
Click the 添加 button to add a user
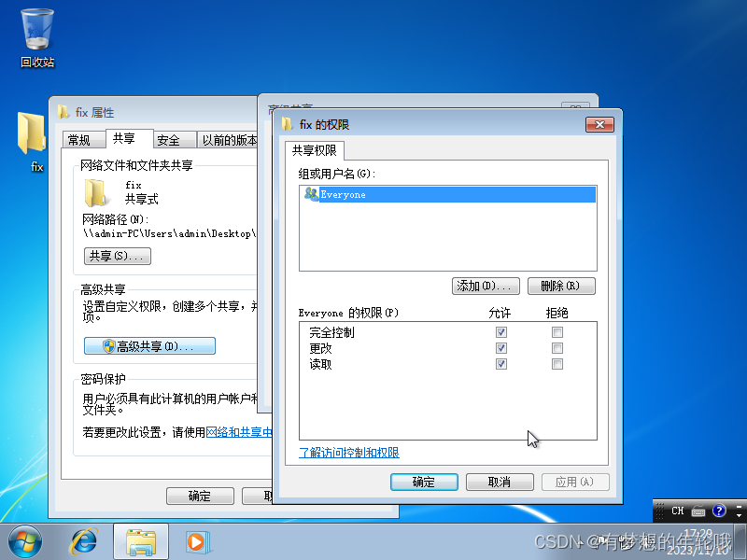coord(486,287)
